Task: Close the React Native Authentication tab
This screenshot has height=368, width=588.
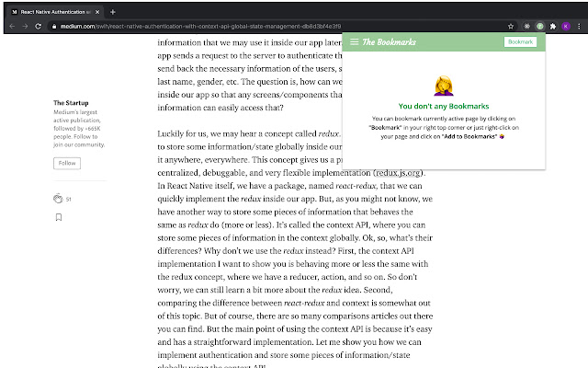Action: [x=97, y=12]
